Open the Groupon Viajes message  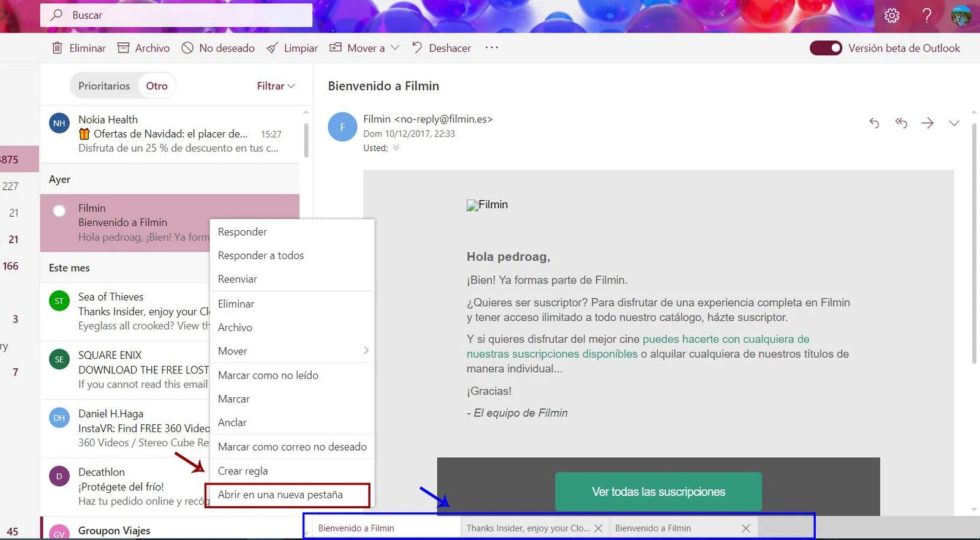[x=170, y=528]
